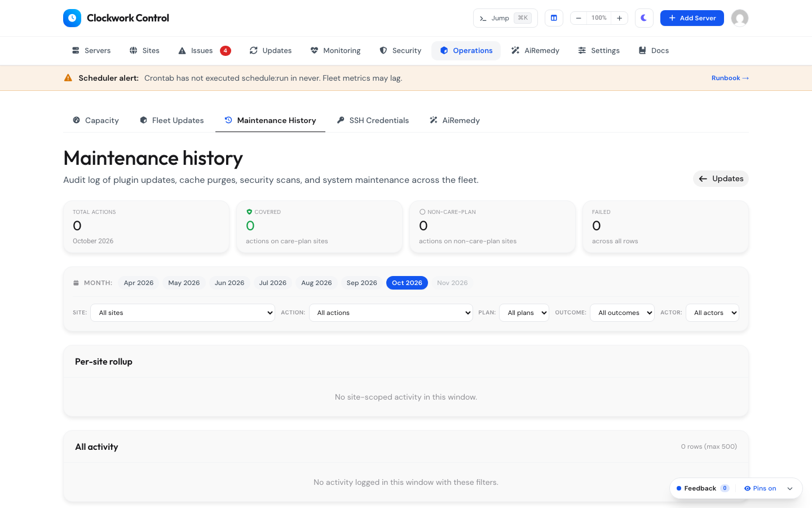Collapse the feedback bar chevron

click(790, 489)
